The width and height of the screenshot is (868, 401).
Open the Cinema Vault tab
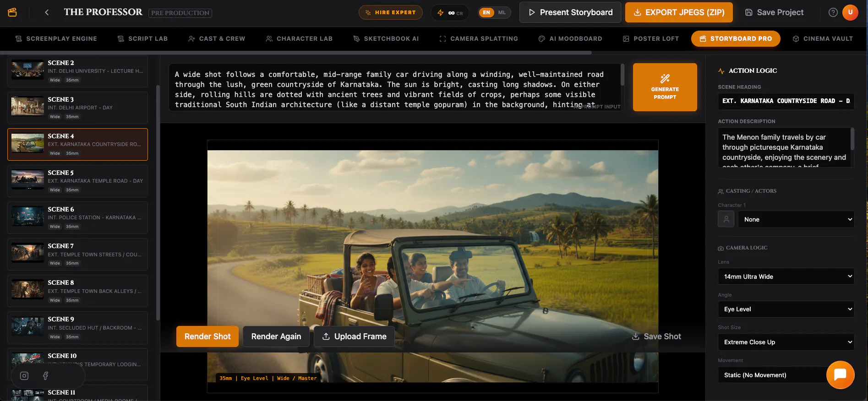tap(823, 39)
